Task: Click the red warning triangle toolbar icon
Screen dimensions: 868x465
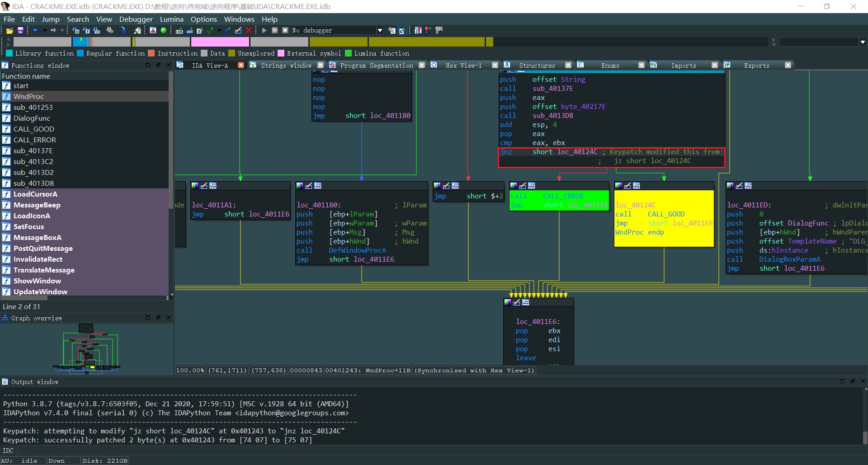Action: 153,30
